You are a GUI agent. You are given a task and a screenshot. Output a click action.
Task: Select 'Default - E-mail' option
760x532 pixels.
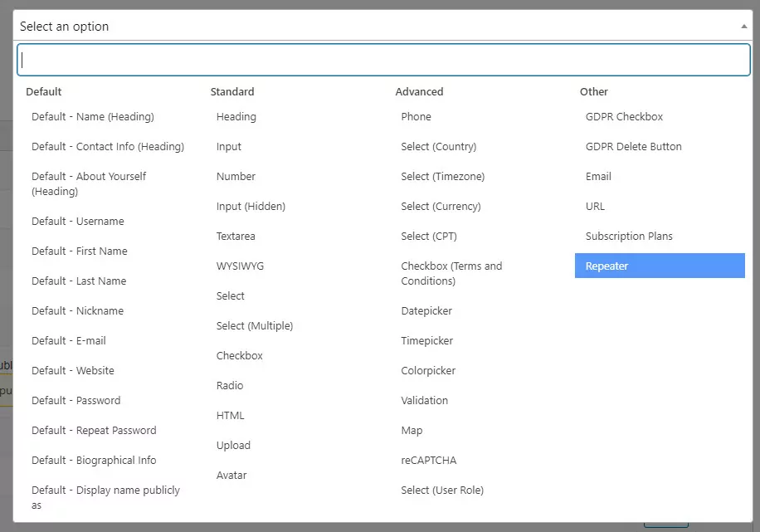coord(69,340)
